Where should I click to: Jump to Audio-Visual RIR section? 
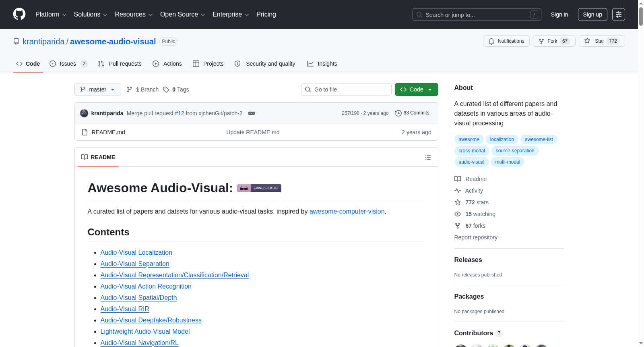125,309
